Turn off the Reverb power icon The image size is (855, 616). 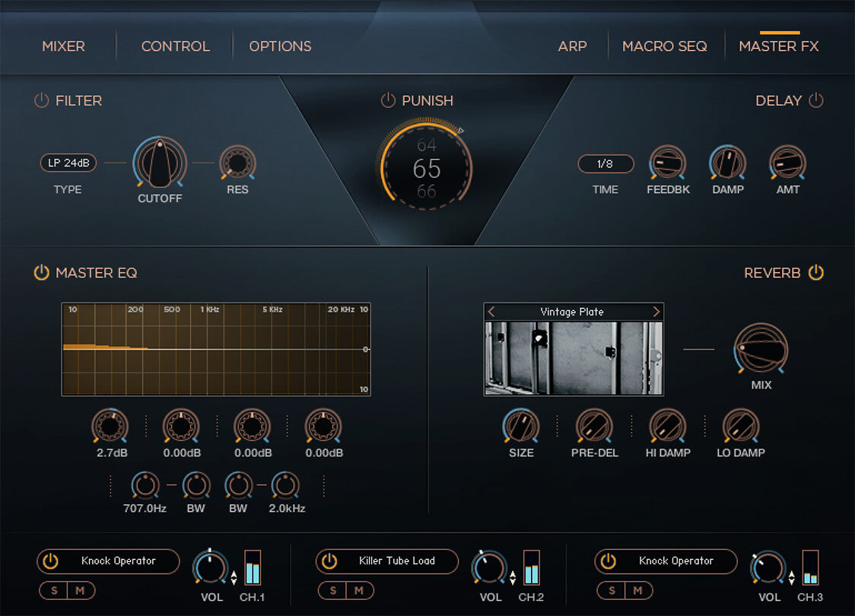click(816, 272)
